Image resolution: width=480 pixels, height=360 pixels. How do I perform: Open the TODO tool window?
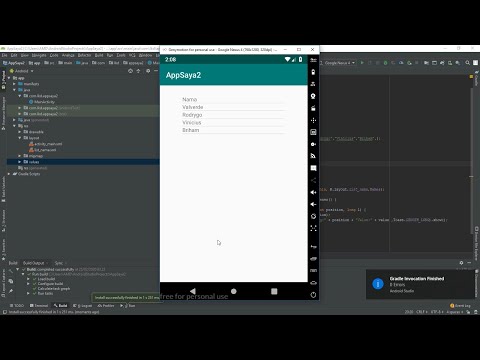click(x=17, y=305)
